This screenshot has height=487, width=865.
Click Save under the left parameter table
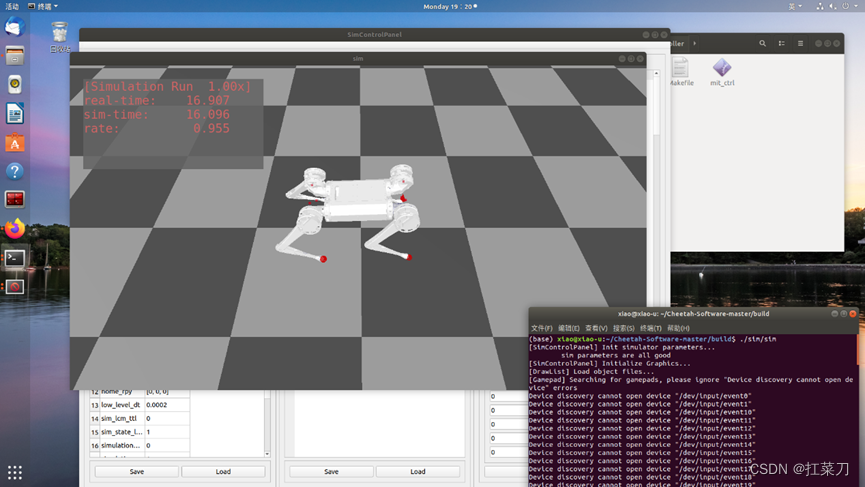tap(137, 472)
